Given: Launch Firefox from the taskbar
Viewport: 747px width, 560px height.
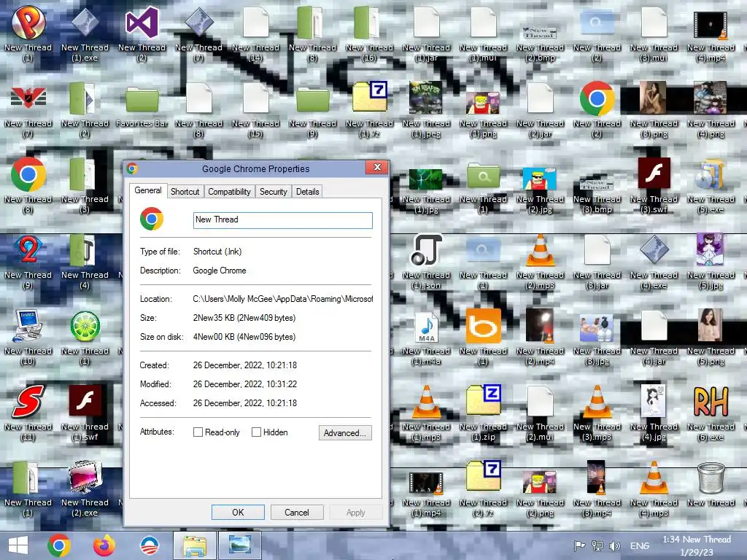Looking at the screenshot, I should pos(104,545).
